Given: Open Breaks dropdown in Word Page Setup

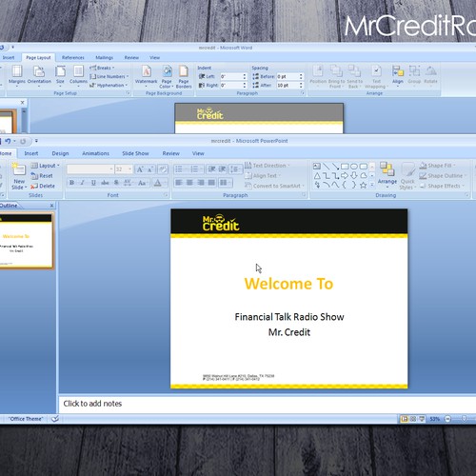Looking at the screenshot, I should click(102, 68).
